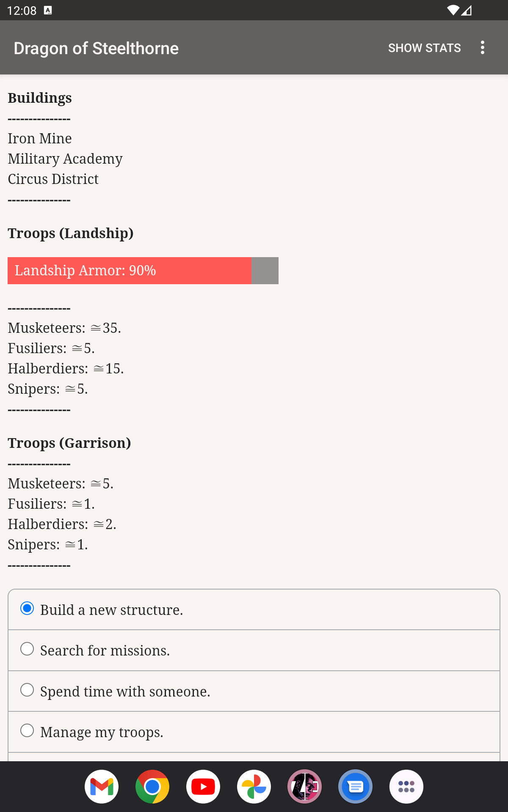Tap the Wi-Fi status icon

click(453, 10)
